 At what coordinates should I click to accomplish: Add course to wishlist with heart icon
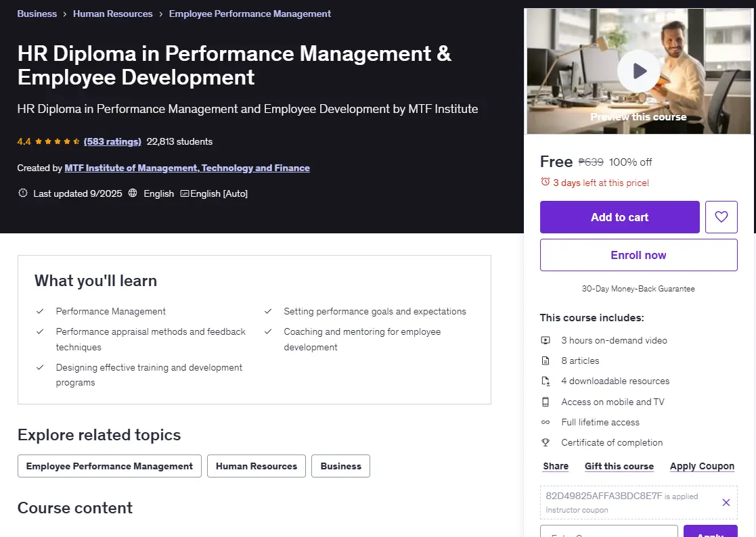(721, 216)
